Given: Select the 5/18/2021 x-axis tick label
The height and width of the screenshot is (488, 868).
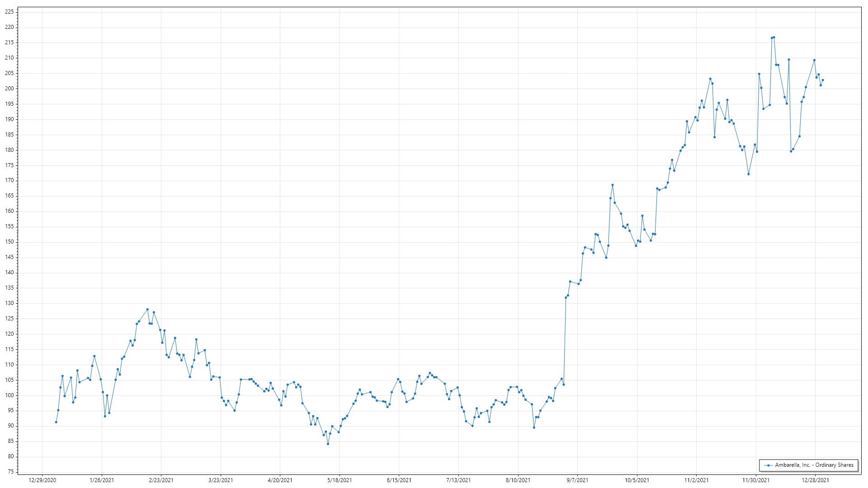Looking at the screenshot, I should 340,480.
